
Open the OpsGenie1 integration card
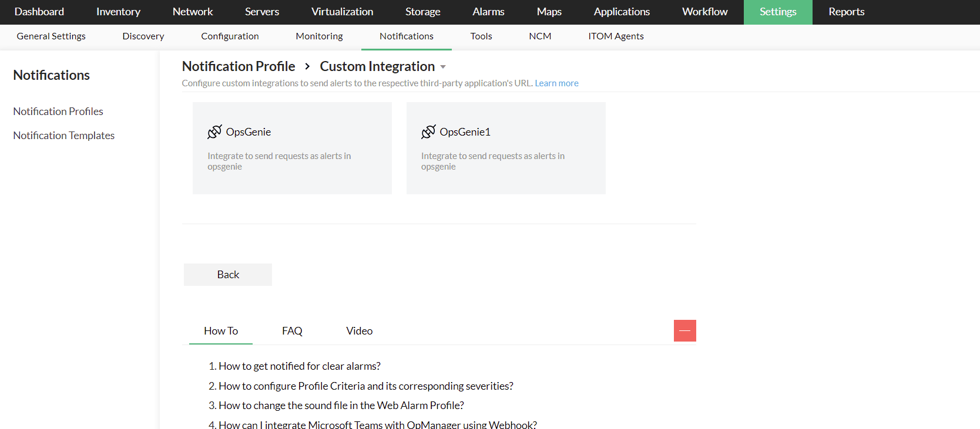[505, 148]
